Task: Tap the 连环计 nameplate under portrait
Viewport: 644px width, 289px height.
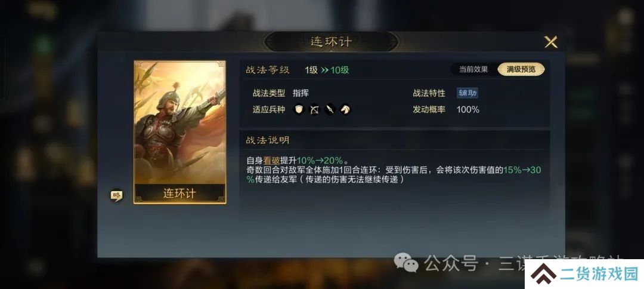Action: point(180,193)
